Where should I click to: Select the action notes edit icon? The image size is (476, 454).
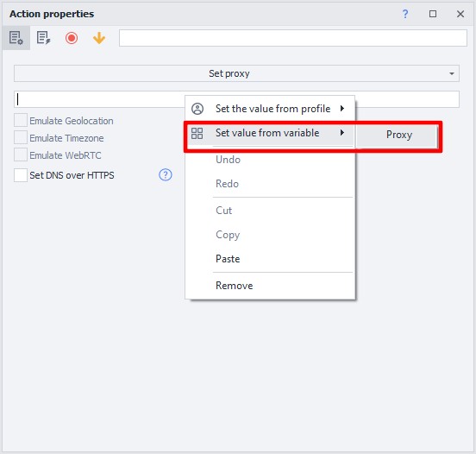pos(43,38)
